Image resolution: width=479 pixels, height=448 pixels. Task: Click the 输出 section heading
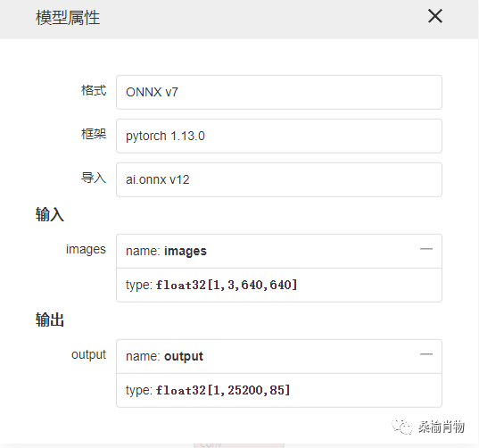point(49,319)
